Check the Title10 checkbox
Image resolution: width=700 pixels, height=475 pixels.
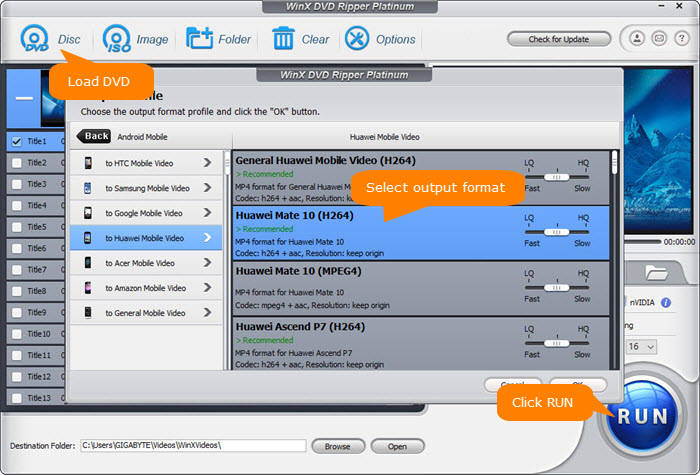click(x=17, y=334)
